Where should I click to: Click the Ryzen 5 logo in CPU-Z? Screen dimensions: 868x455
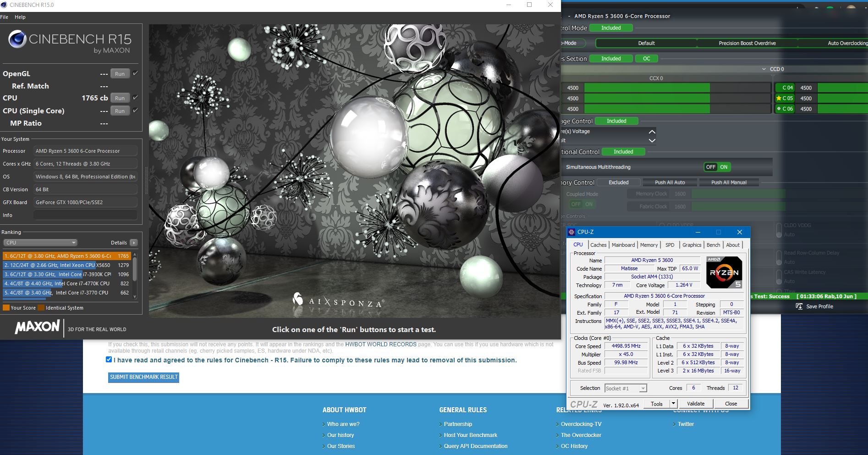[x=724, y=272]
